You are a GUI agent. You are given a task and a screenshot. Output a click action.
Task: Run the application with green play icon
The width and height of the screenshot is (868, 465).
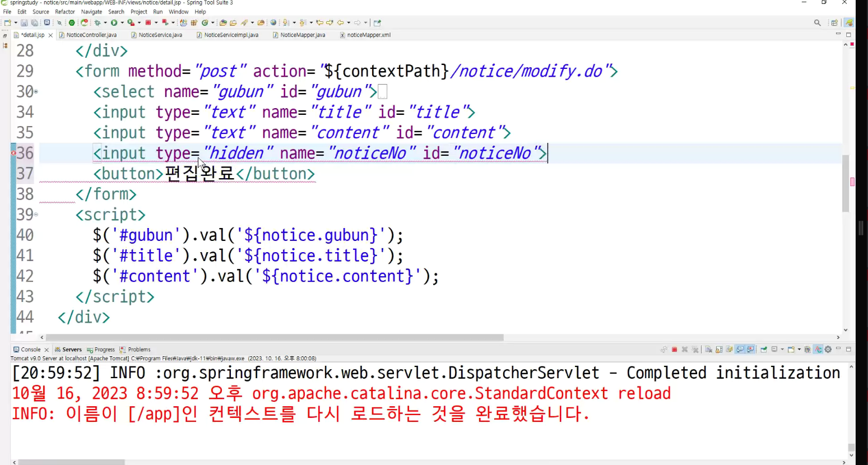point(114,23)
